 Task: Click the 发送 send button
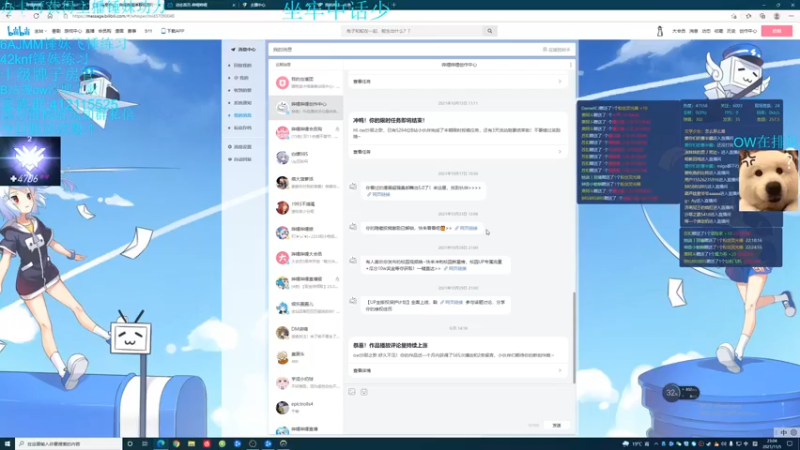[557, 425]
